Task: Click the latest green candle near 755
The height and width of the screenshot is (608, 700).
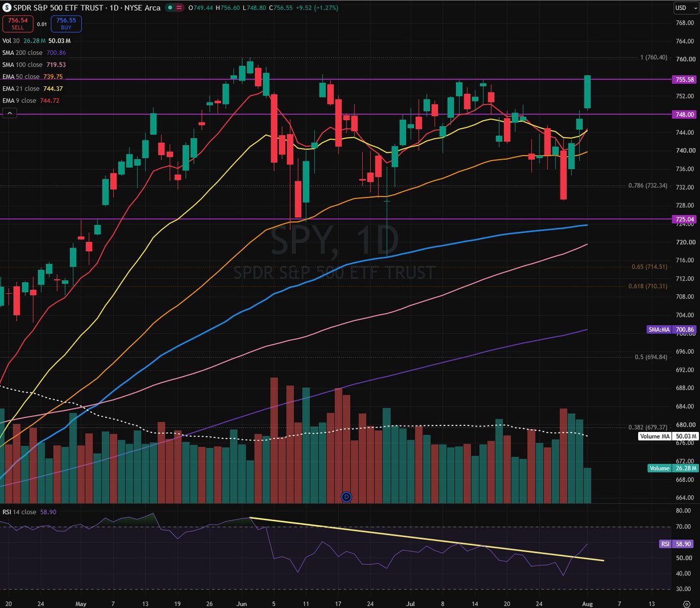Action: [x=588, y=92]
